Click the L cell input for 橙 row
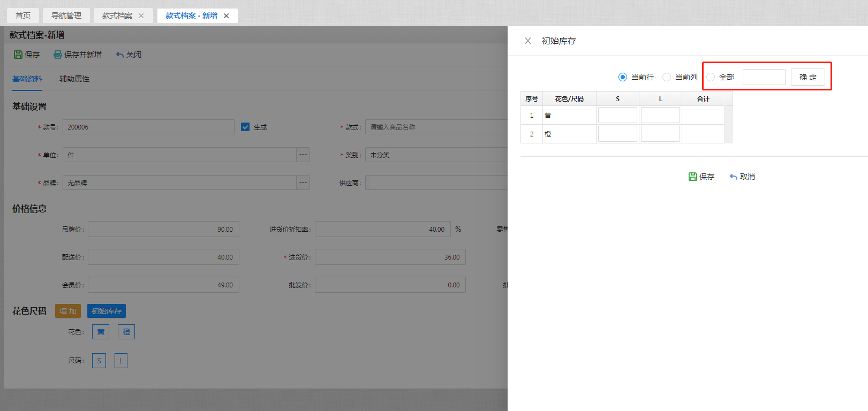The image size is (868, 411). tap(660, 134)
